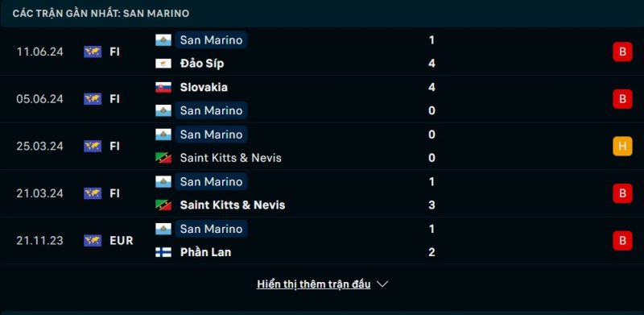The height and width of the screenshot is (315, 644).
Task: Open Saint Kitts & Nevis 3-1 winner link
Action: [233, 205]
